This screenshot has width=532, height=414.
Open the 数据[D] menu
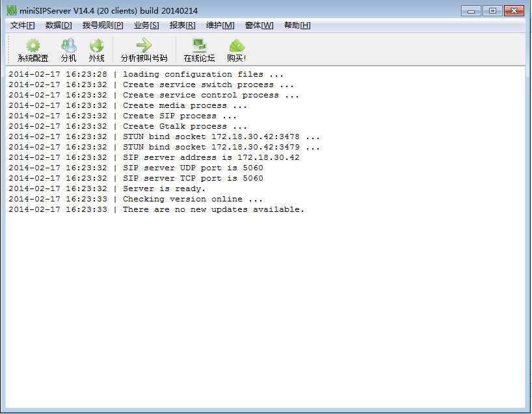[x=59, y=25]
